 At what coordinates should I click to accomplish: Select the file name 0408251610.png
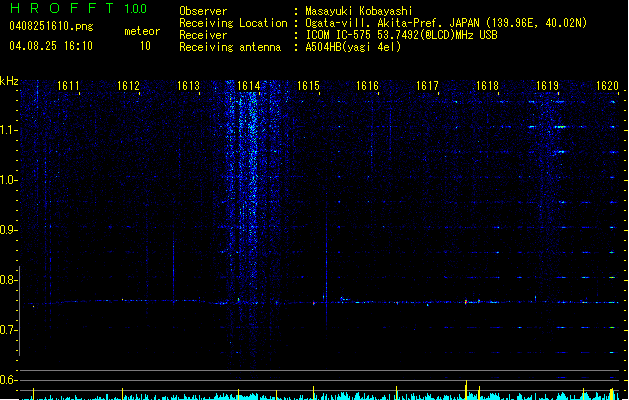coord(51,27)
